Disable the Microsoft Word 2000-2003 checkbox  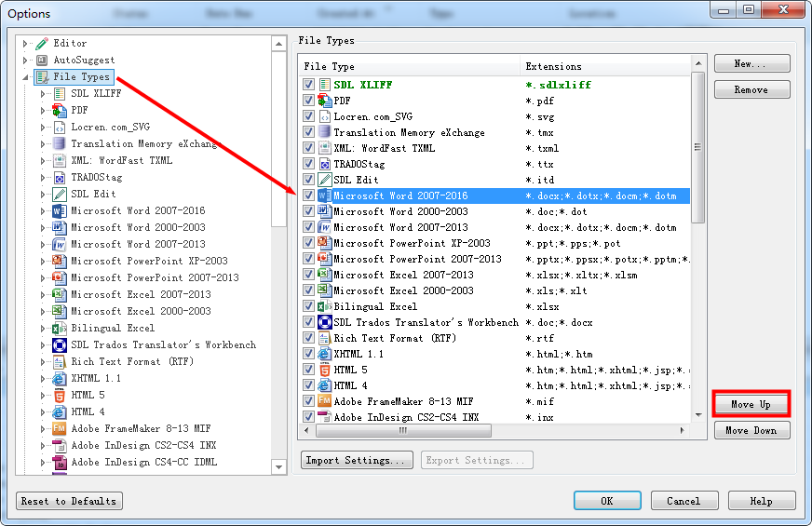pyautogui.click(x=309, y=211)
